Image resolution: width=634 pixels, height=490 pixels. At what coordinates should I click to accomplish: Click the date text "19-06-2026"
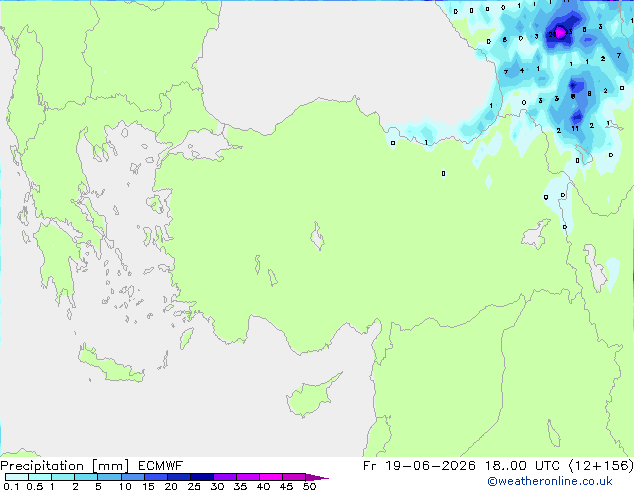(x=430, y=466)
